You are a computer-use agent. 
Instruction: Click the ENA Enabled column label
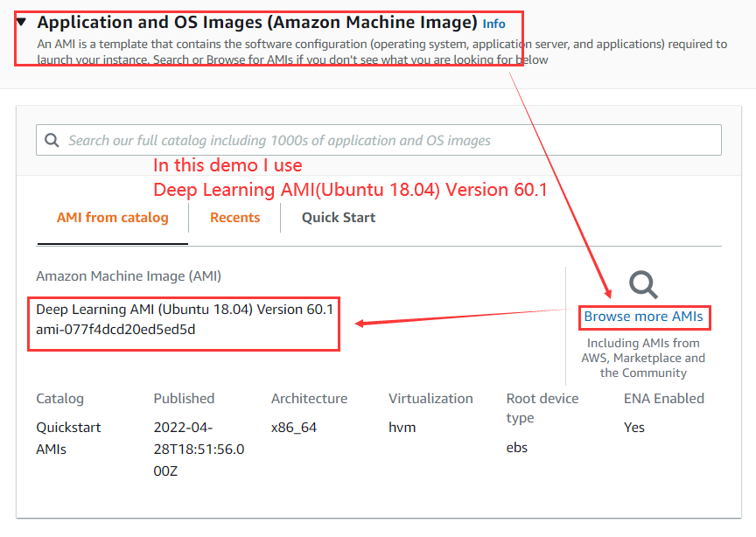(664, 399)
